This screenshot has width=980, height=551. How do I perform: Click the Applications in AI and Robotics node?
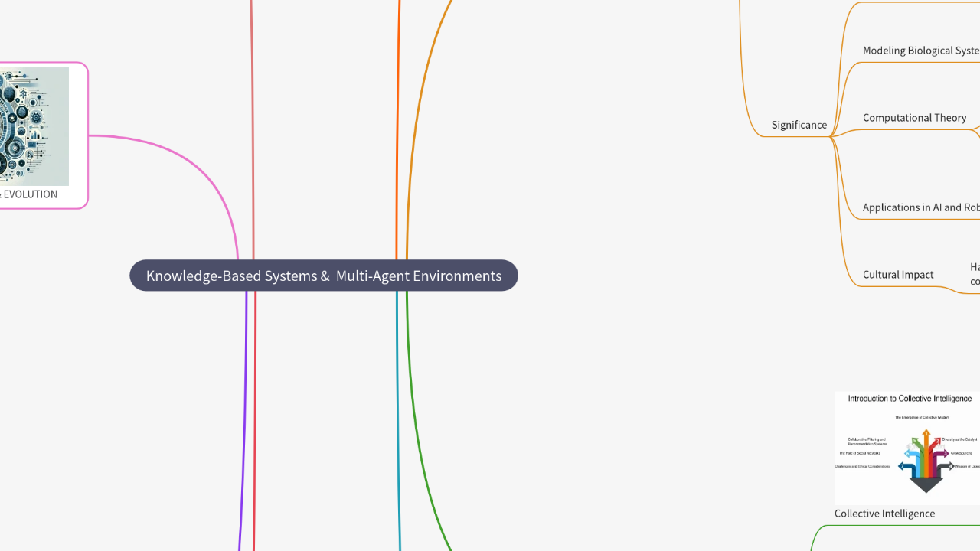(921, 207)
